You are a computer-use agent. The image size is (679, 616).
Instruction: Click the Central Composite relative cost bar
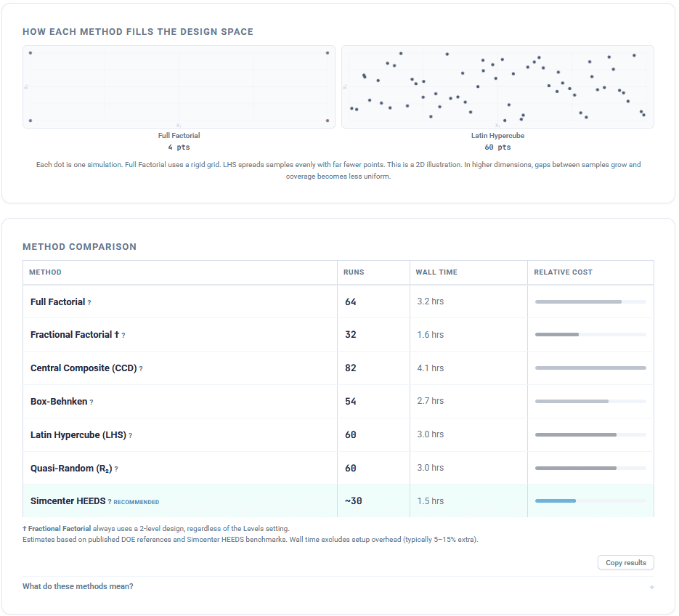pyautogui.click(x=590, y=368)
